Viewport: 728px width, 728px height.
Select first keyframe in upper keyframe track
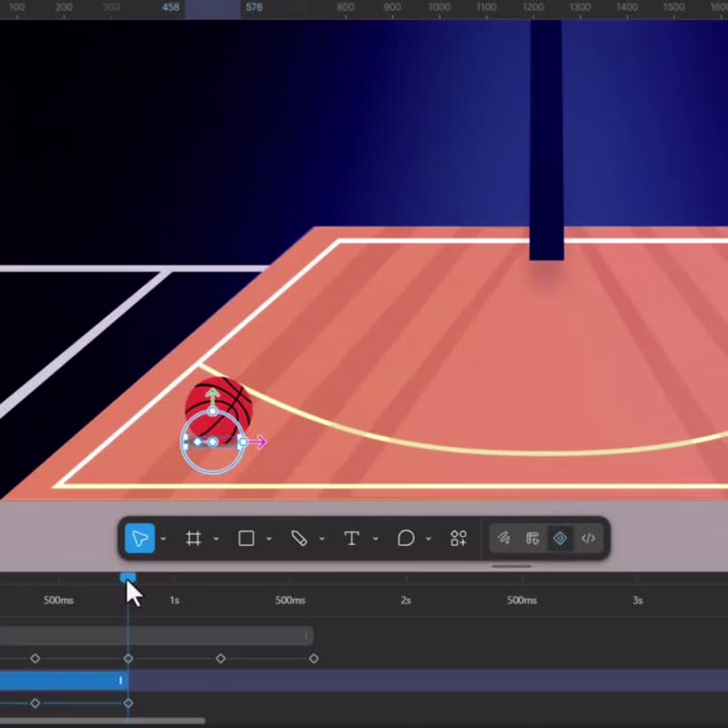(x=35, y=658)
